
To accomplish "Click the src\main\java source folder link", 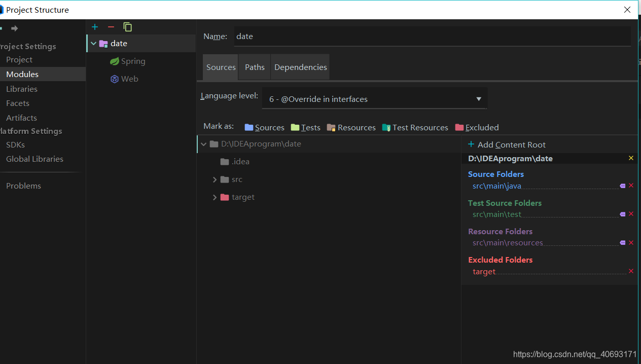I will click(x=497, y=186).
